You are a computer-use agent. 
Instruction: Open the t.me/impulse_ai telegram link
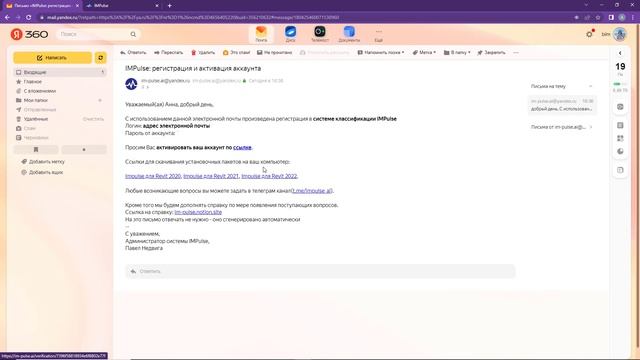pos(312,191)
